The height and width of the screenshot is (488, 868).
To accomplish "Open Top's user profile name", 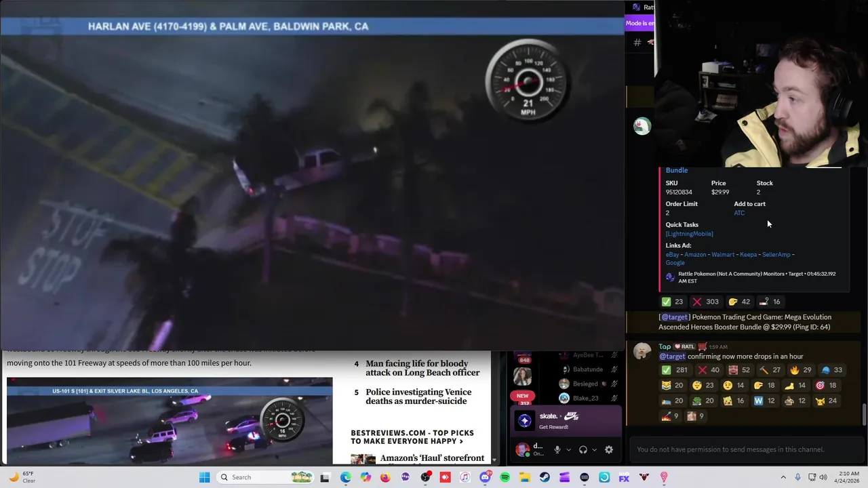I will tap(665, 346).
